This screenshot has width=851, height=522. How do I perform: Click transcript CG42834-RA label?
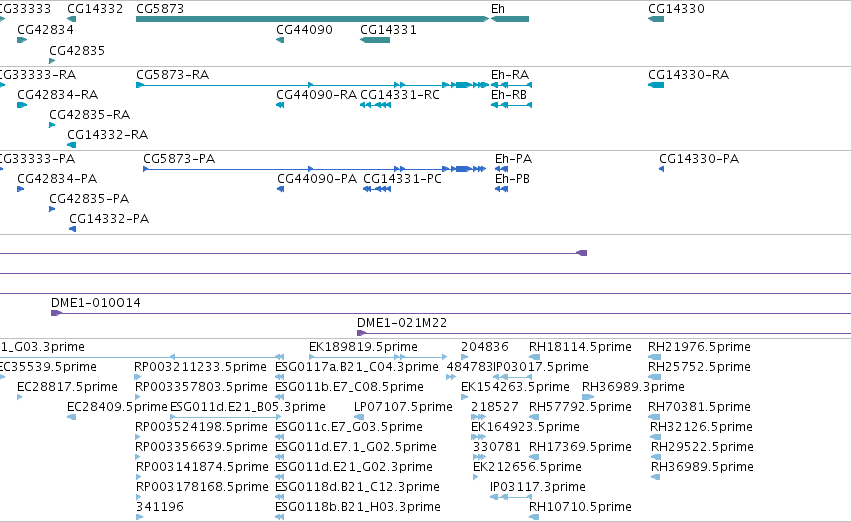(58, 95)
